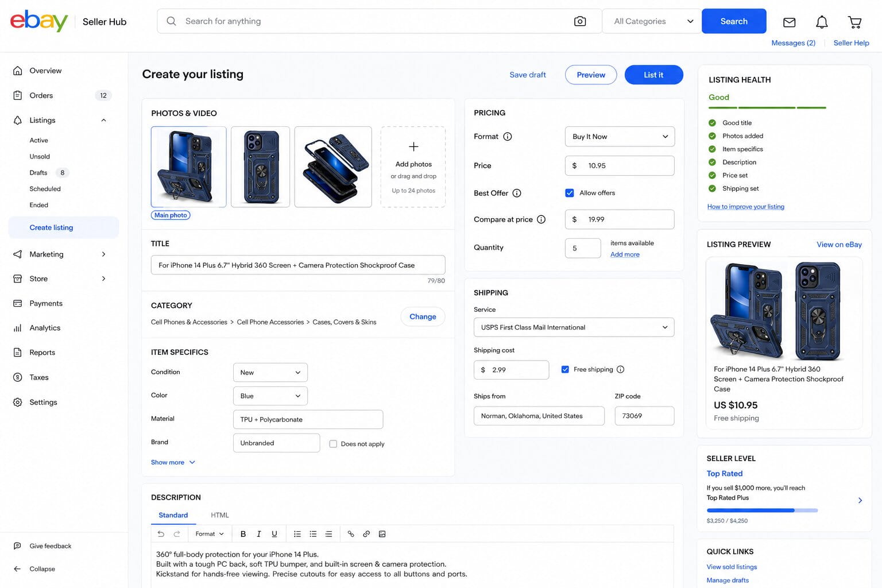Viewport: 882px width, 588px height.
Task: Redo in description editor
Action: coord(177,534)
